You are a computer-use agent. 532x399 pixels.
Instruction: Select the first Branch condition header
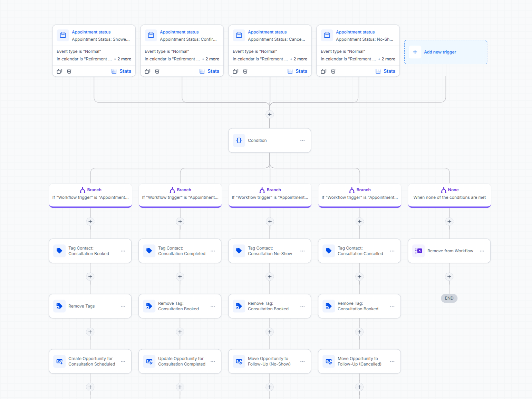point(90,195)
